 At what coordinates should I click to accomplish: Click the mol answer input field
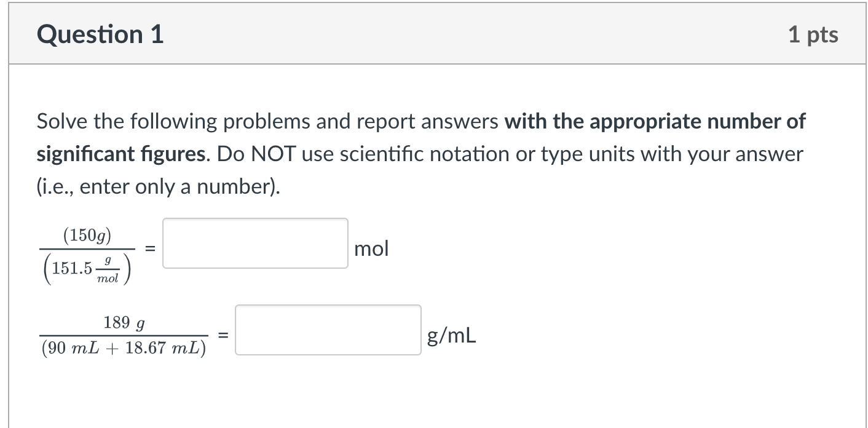pyautogui.click(x=255, y=243)
